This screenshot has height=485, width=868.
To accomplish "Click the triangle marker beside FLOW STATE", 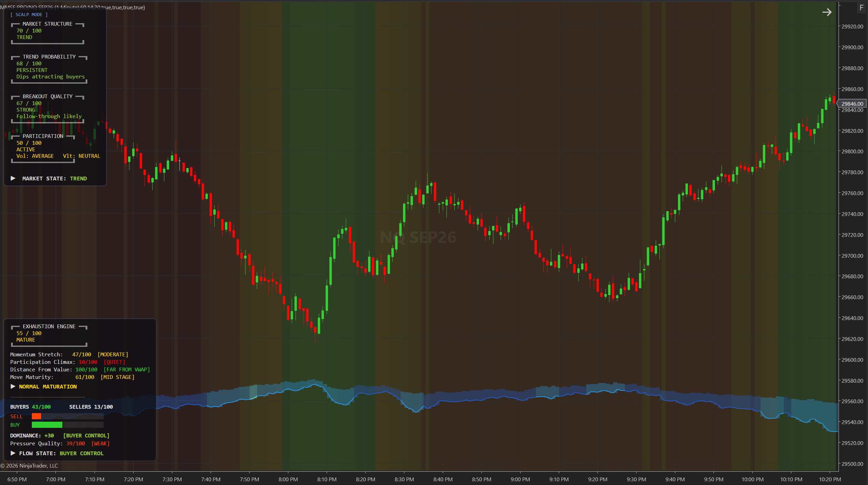I will coord(13,453).
